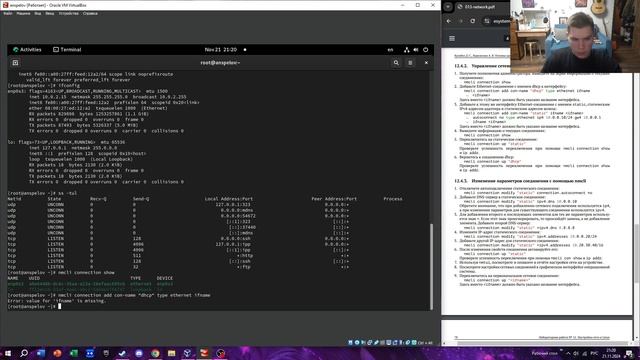640x360 pixels.
Task: Click the terminal search icon
Action: pyautogui.click(x=396, y=63)
